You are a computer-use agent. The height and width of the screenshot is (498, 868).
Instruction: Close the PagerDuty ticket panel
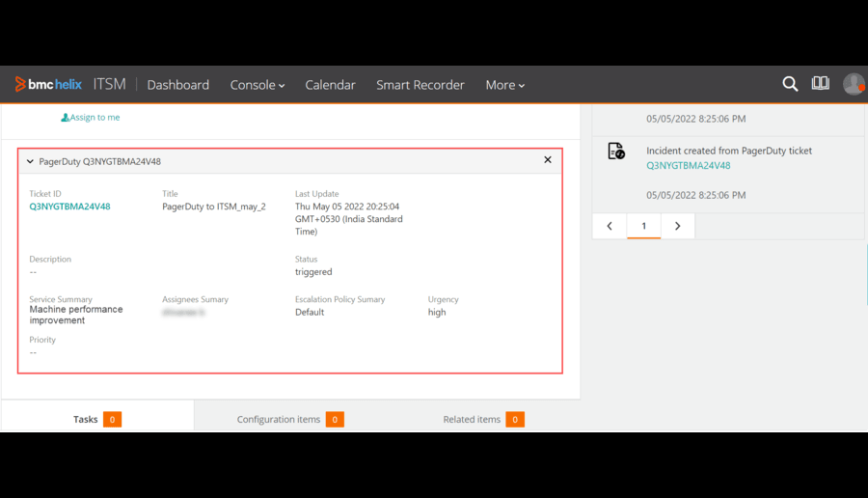coord(548,160)
